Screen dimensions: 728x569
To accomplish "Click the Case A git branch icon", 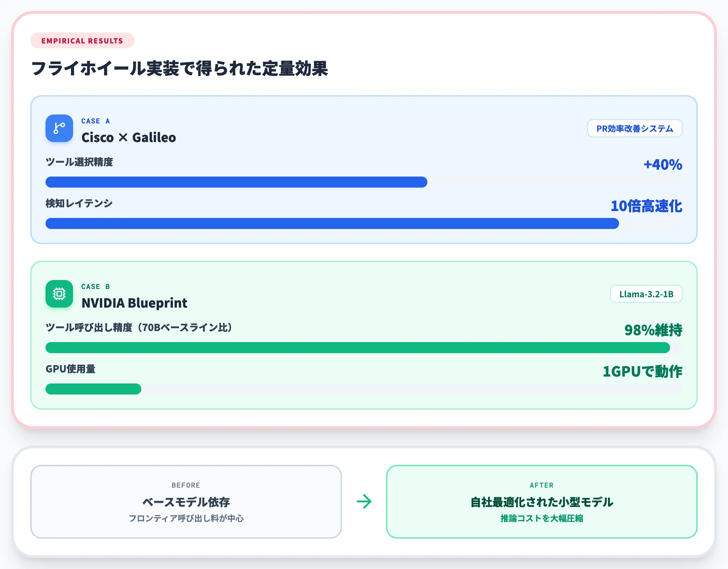I will [x=59, y=128].
